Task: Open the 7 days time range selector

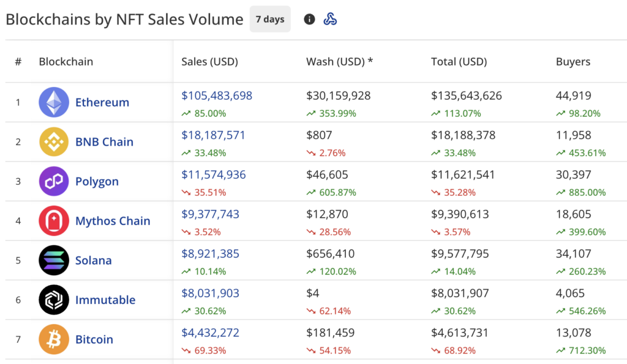Action: [270, 19]
